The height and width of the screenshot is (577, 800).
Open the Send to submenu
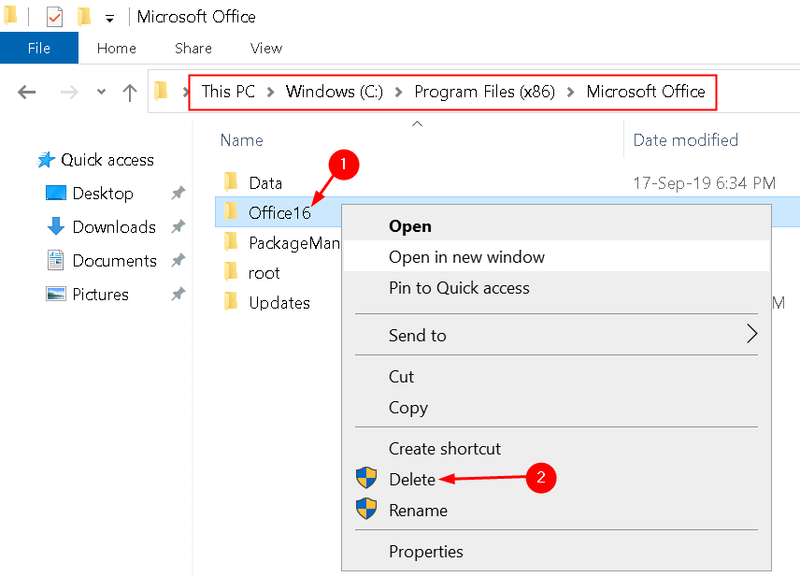coord(556,335)
